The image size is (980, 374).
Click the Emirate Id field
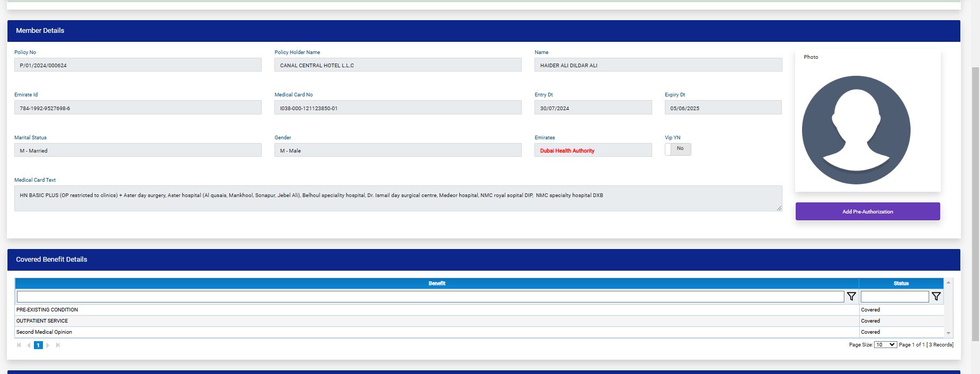(138, 108)
